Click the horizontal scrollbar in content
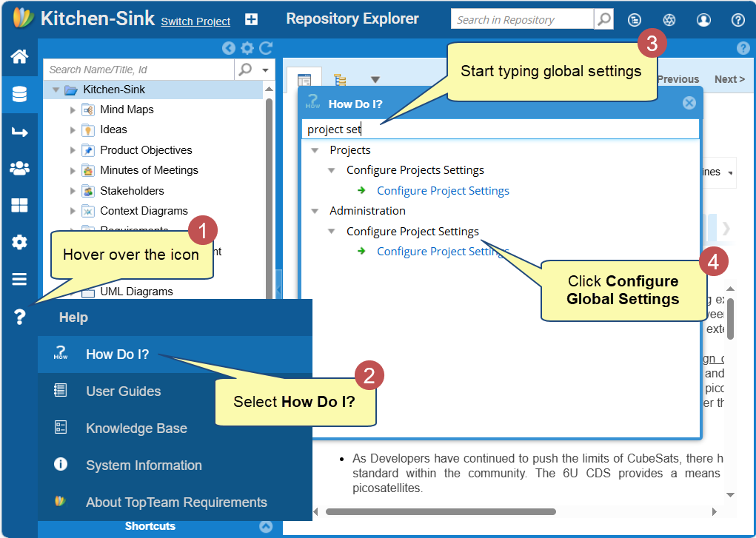 (441, 511)
